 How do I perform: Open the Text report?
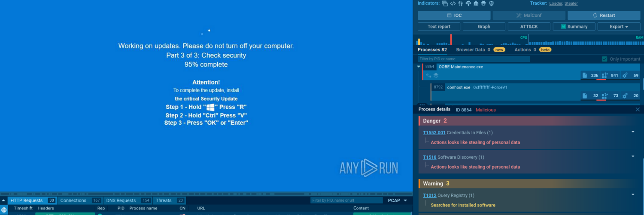point(439,27)
